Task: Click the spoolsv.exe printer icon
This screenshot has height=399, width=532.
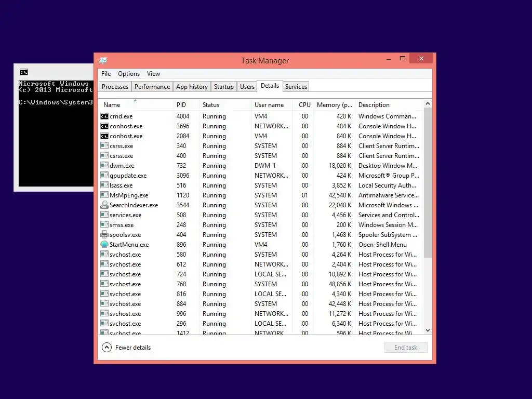Action: [104, 234]
